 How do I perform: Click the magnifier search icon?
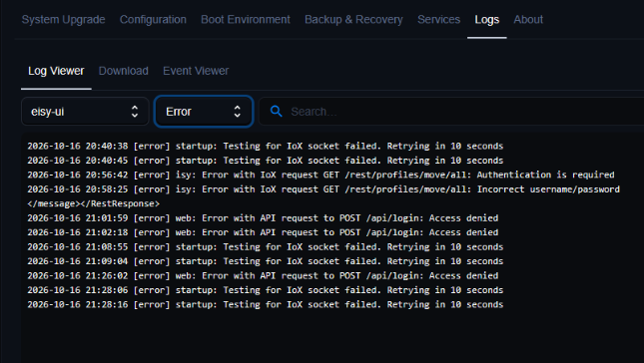276,111
